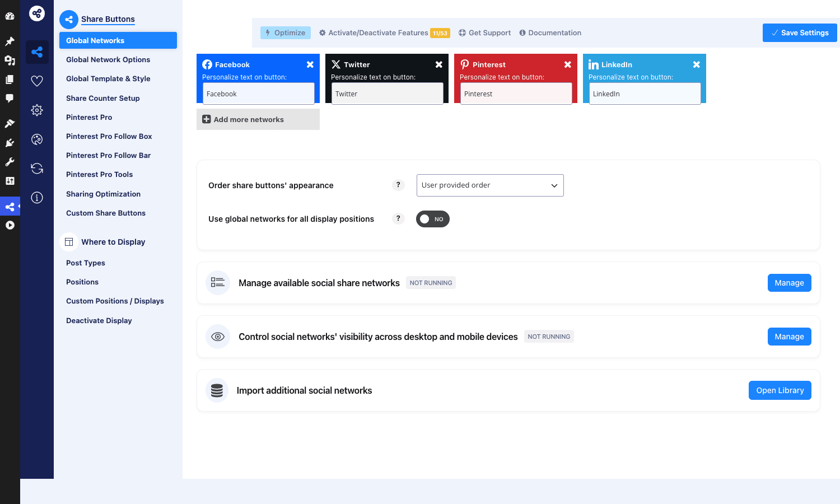
Task: Open the Tools wrench icon
Action: 10,162
